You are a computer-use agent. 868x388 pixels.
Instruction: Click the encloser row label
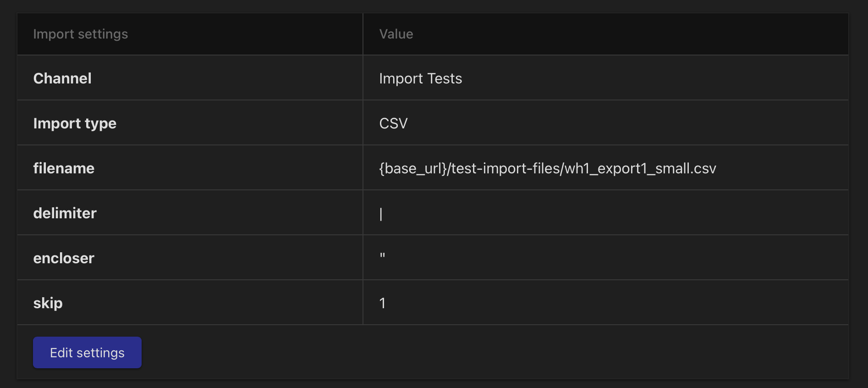coord(64,258)
